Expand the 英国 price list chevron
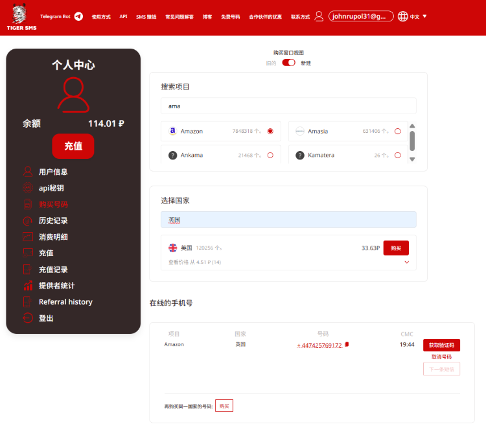486x448 pixels. coord(407,263)
